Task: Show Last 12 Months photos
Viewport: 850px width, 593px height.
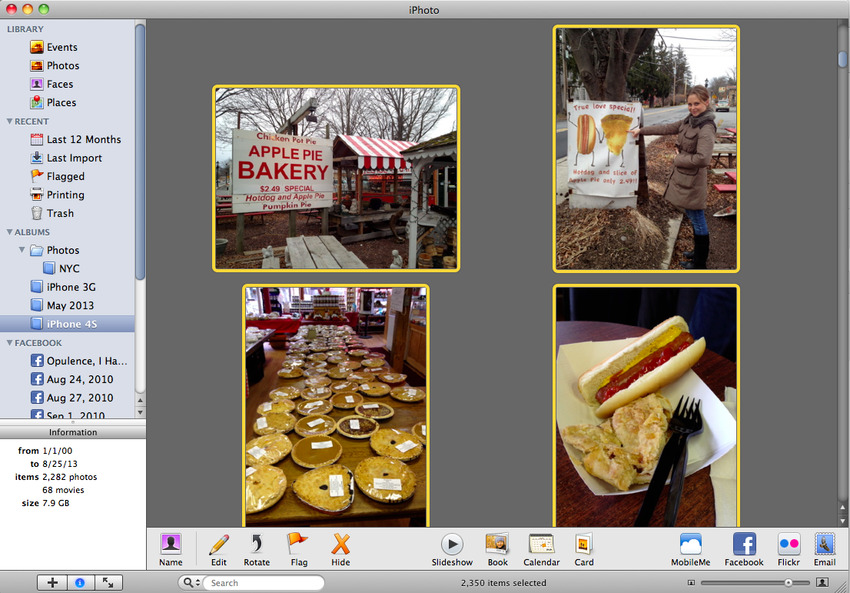Action: pos(75,139)
